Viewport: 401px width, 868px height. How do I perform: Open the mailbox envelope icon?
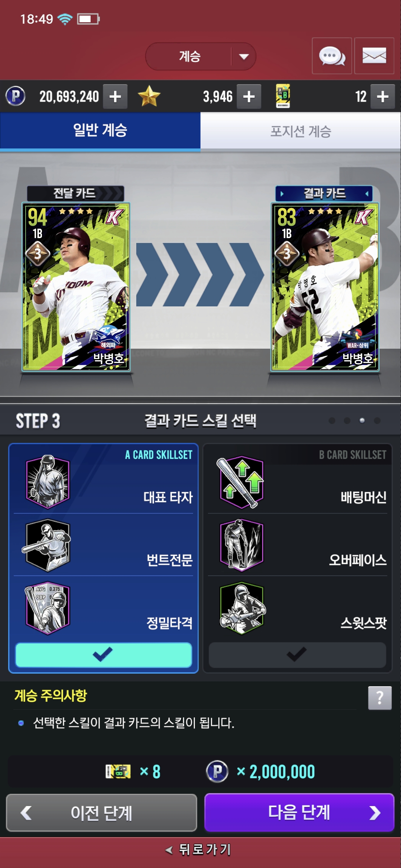pyautogui.click(x=374, y=56)
